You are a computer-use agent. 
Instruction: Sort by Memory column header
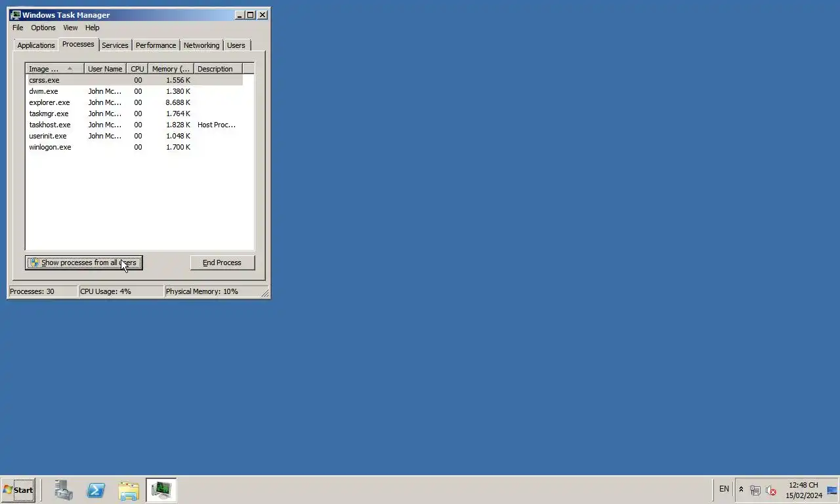171,69
